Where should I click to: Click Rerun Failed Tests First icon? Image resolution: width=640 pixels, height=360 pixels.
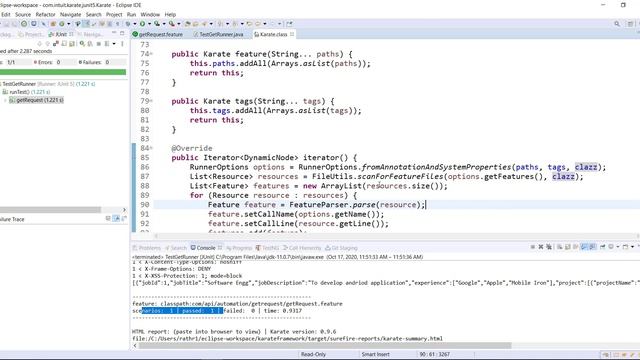click(x=90, y=43)
